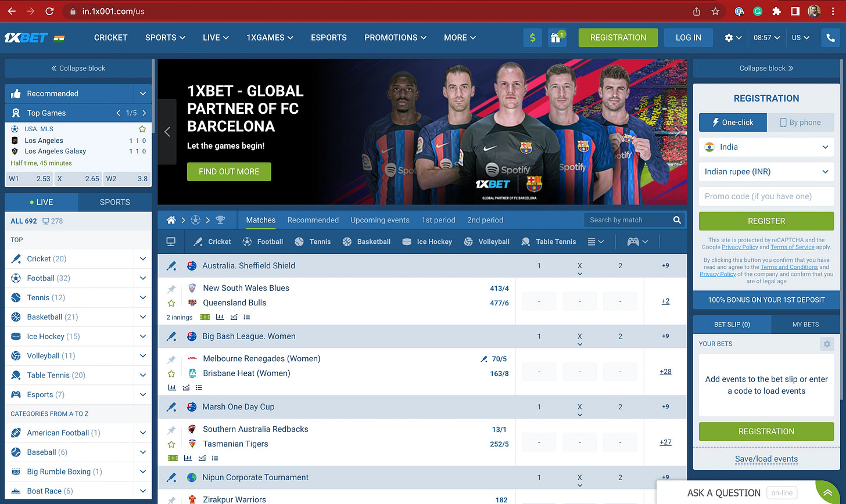Open the currency dropdown Indian rupee (INR)
This screenshot has width=846, height=504.
pyautogui.click(x=766, y=172)
